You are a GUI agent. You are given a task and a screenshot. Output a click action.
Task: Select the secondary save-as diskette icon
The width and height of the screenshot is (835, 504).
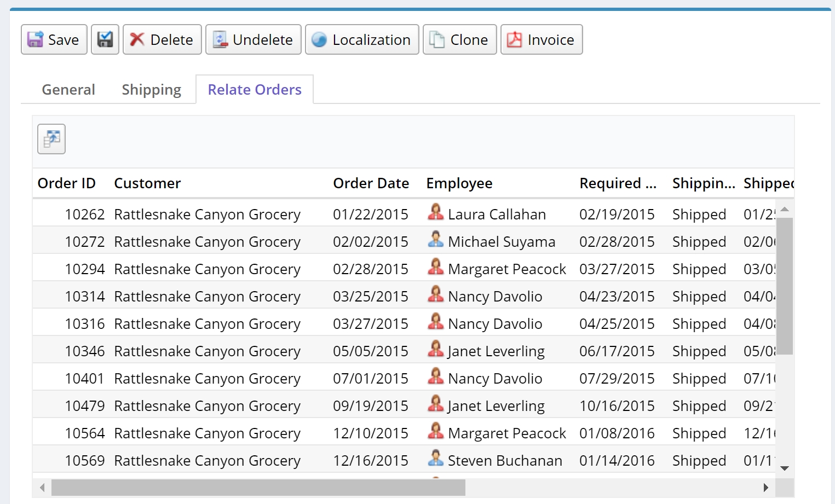105,39
